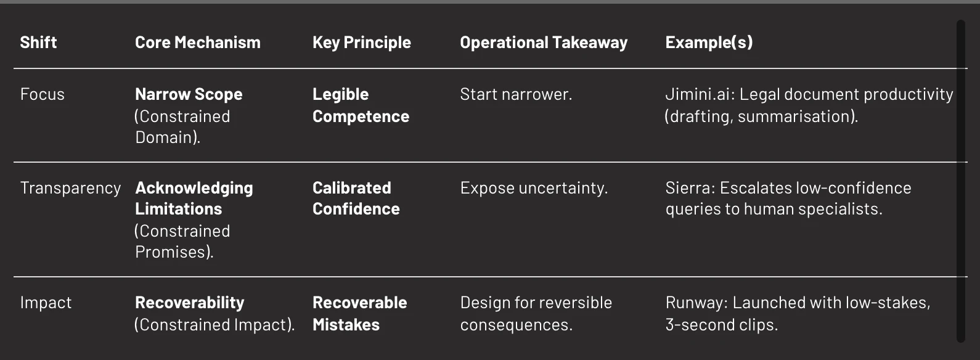Click the Core Mechanism column header
Screen dimensions: 980x360
(197, 43)
